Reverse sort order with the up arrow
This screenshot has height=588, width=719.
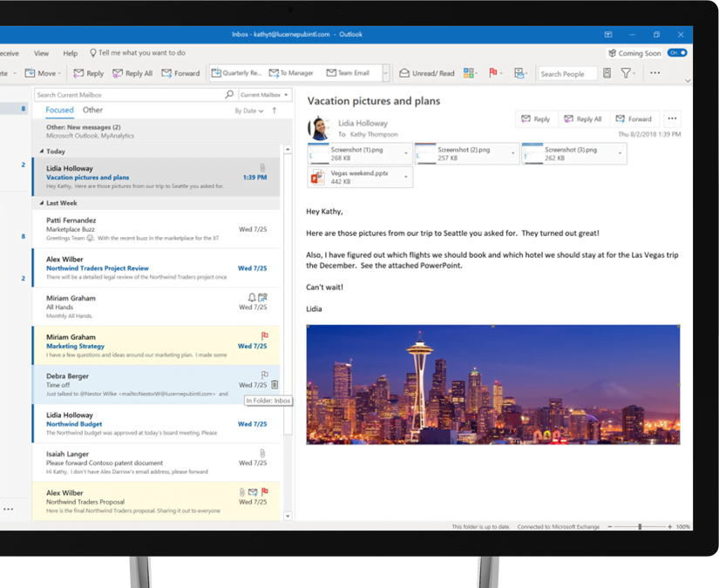[x=275, y=111]
